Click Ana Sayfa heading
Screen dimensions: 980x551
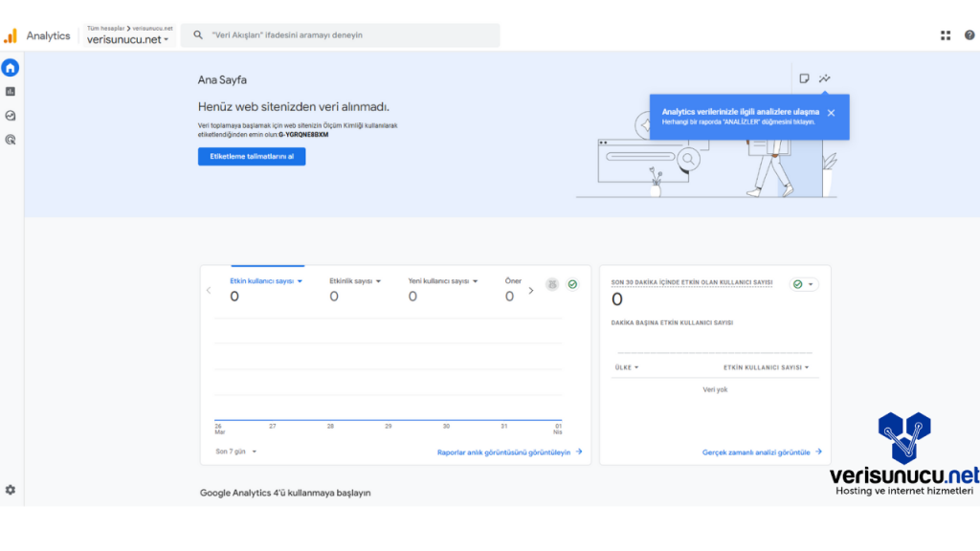(222, 80)
